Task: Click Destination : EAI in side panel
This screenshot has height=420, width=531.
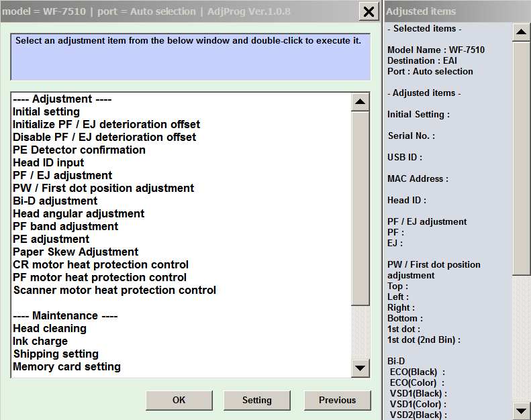Action: [422, 60]
